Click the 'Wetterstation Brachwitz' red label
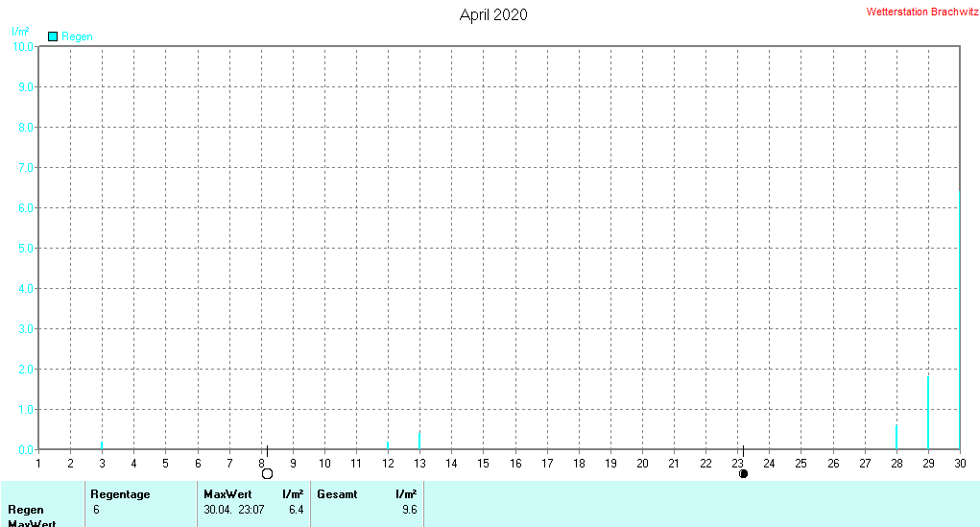The image size is (980, 527). pos(921,12)
